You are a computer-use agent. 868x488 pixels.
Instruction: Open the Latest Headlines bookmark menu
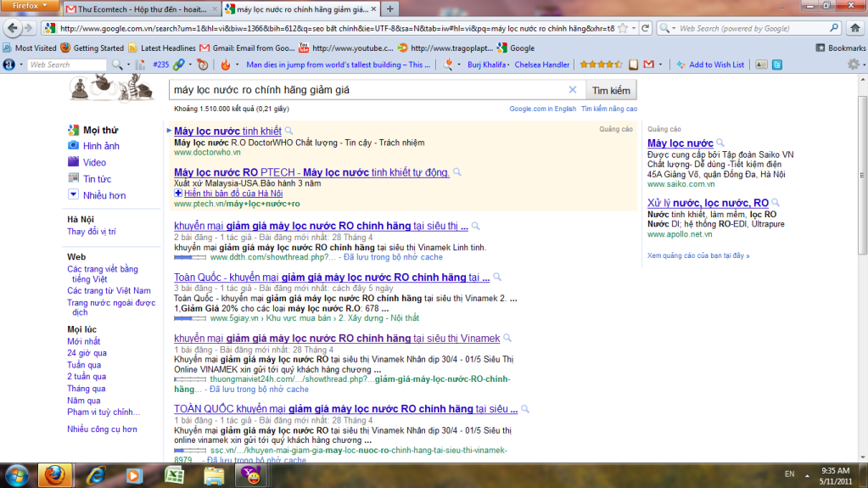click(x=162, y=48)
